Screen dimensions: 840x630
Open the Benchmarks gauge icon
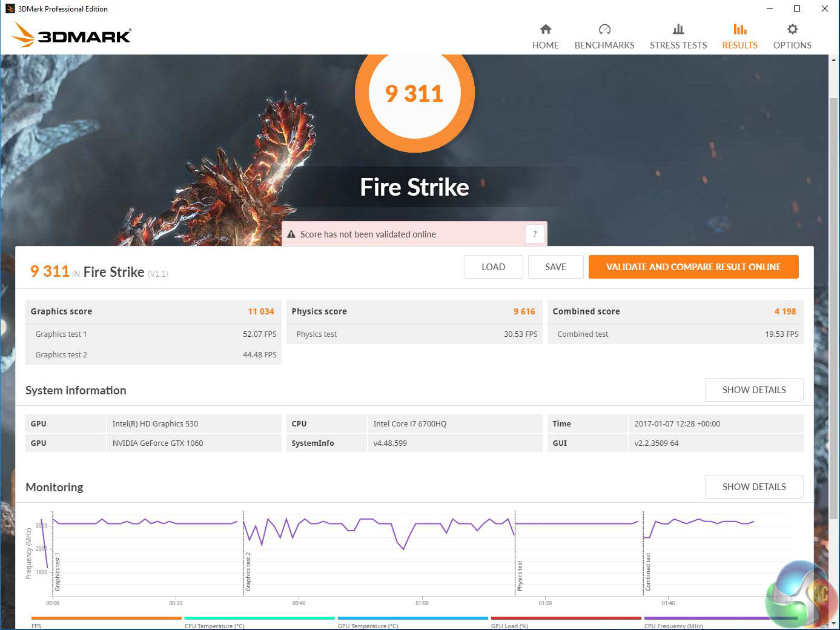pos(604,29)
